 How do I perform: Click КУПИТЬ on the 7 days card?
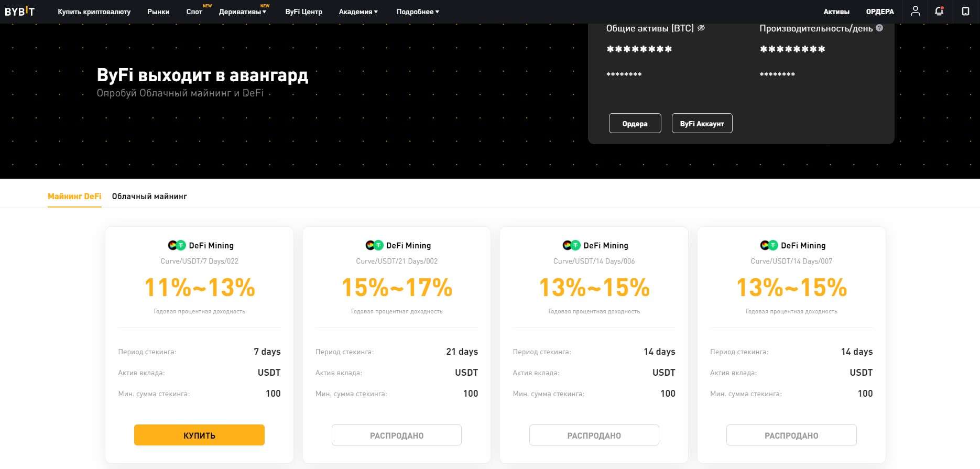(199, 435)
